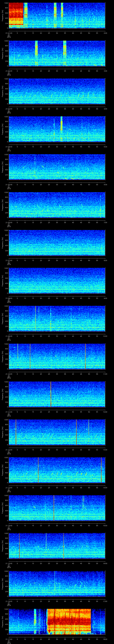Select the '21:03:00' start time label
The height and width of the screenshot is (644, 114).
[9, 109]
